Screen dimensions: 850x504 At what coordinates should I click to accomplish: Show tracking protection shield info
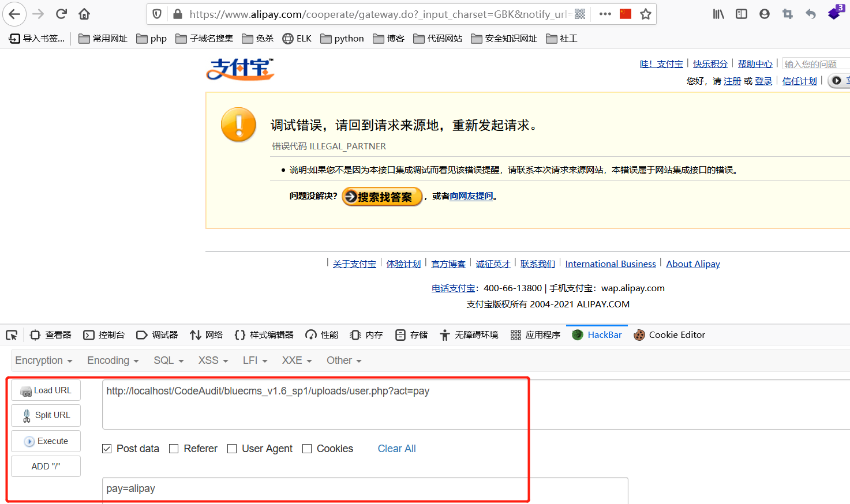click(x=157, y=14)
